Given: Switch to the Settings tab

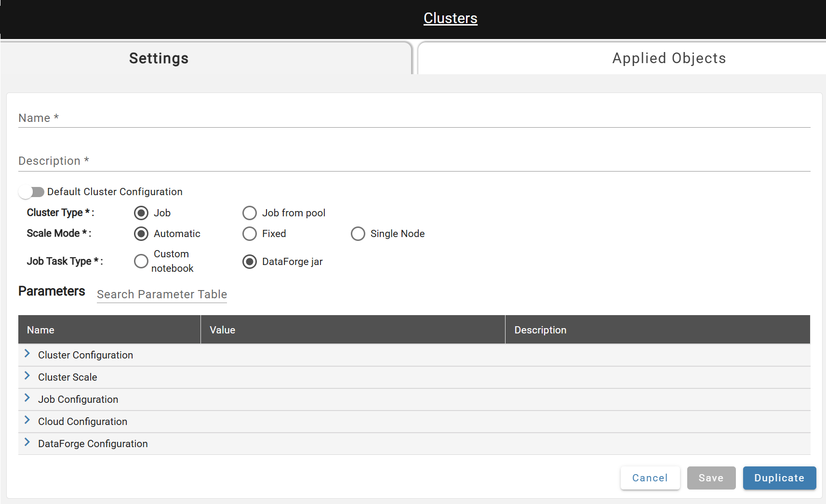Looking at the screenshot, I should 206,58.
